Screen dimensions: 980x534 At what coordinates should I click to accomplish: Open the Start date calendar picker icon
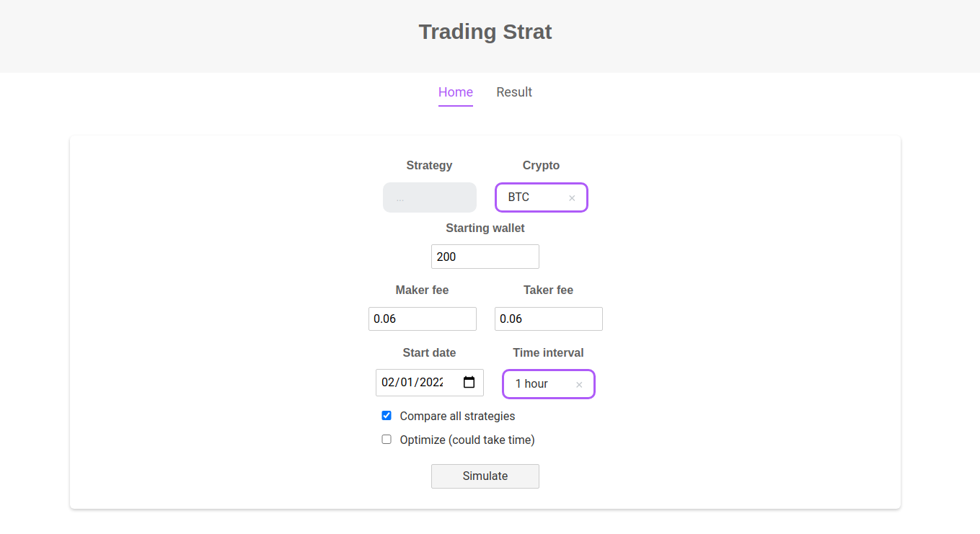tap(469, 382)
